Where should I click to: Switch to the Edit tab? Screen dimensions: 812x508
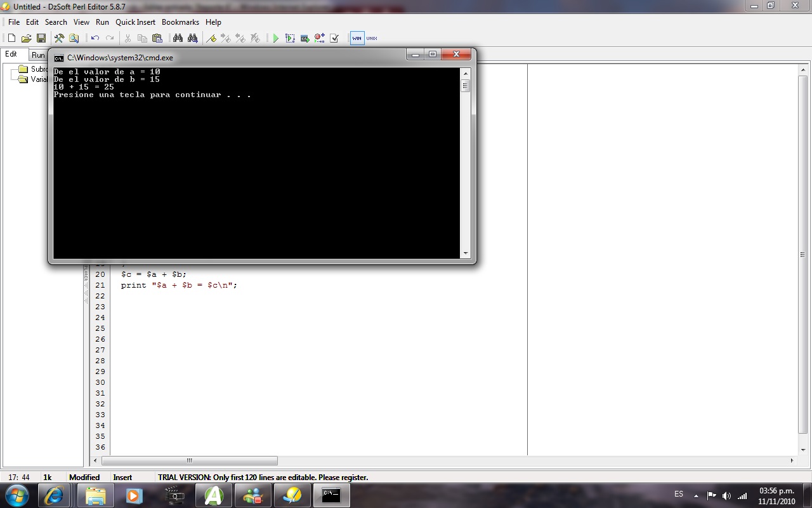(11, 55)
